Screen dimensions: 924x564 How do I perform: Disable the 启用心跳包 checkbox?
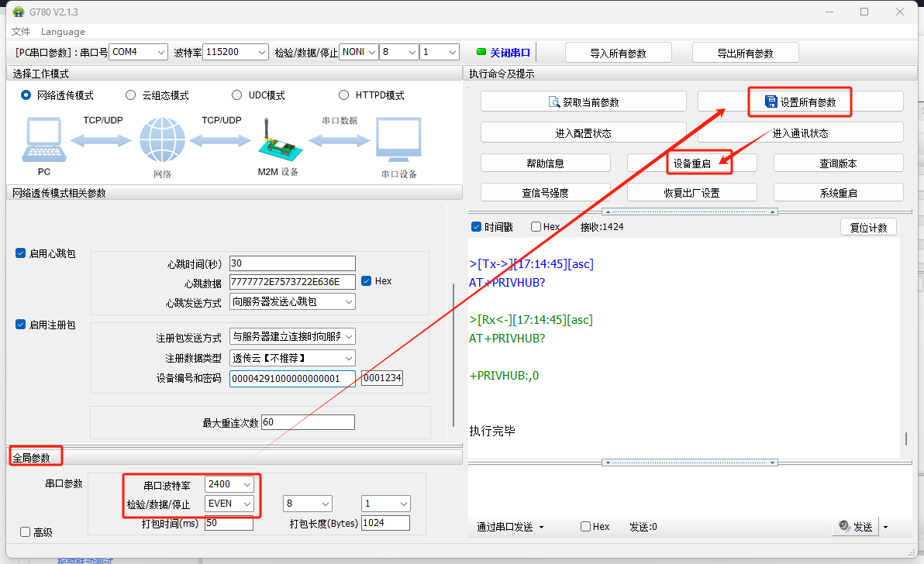pos(21,253)
